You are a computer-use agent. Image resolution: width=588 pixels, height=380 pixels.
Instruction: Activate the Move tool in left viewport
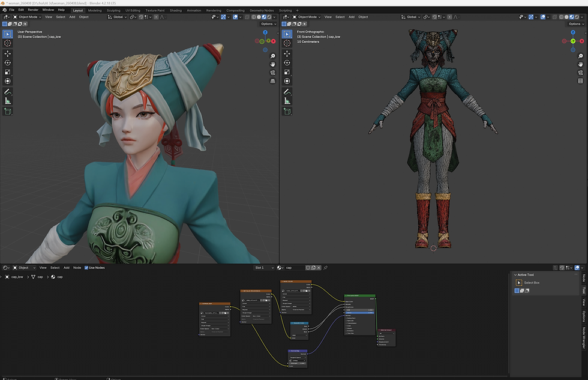7,53
